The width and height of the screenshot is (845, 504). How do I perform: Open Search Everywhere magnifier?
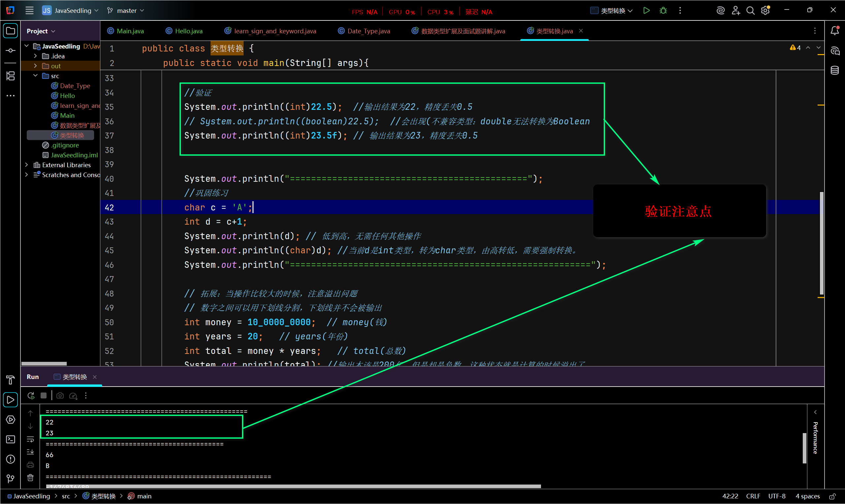pos(750,11)
